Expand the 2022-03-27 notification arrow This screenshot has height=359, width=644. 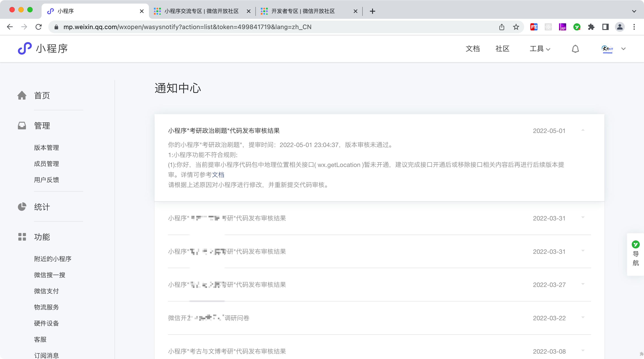click(x=583, y=284)
